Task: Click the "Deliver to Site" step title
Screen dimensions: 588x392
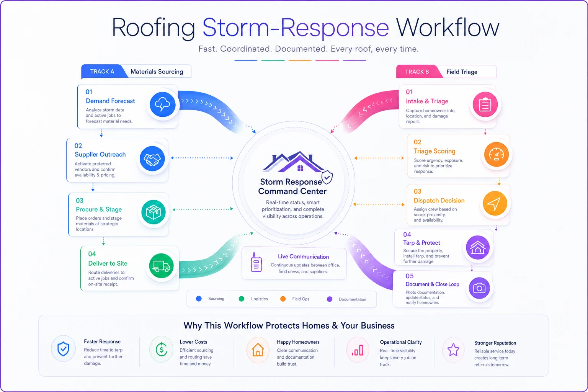Action: (x=108, y=263)
